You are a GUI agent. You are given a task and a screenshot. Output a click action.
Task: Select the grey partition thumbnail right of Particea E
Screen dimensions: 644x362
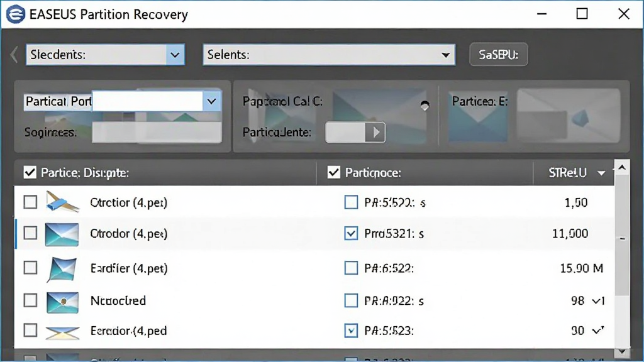[569, 116]
